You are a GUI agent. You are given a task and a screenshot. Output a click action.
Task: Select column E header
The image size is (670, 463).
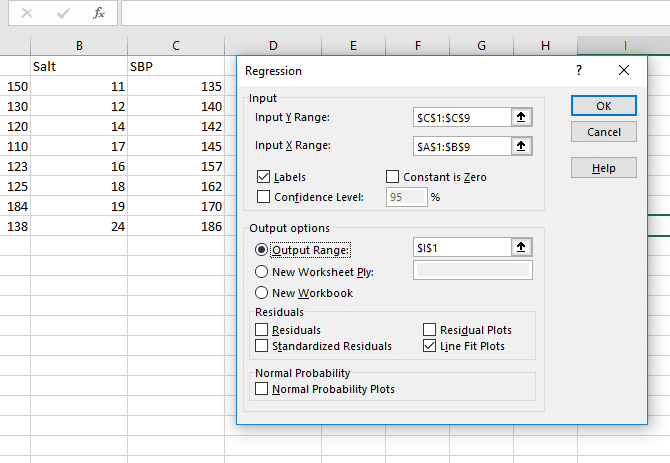353,46
